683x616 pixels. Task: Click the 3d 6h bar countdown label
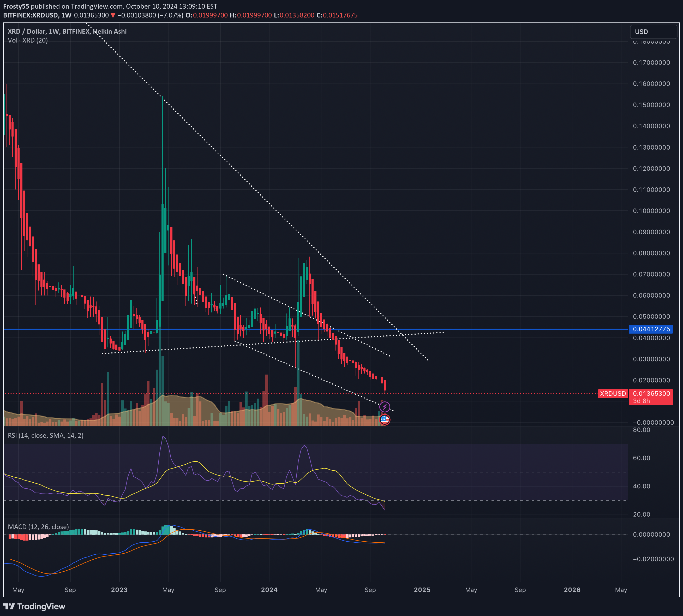pos(642,401)
